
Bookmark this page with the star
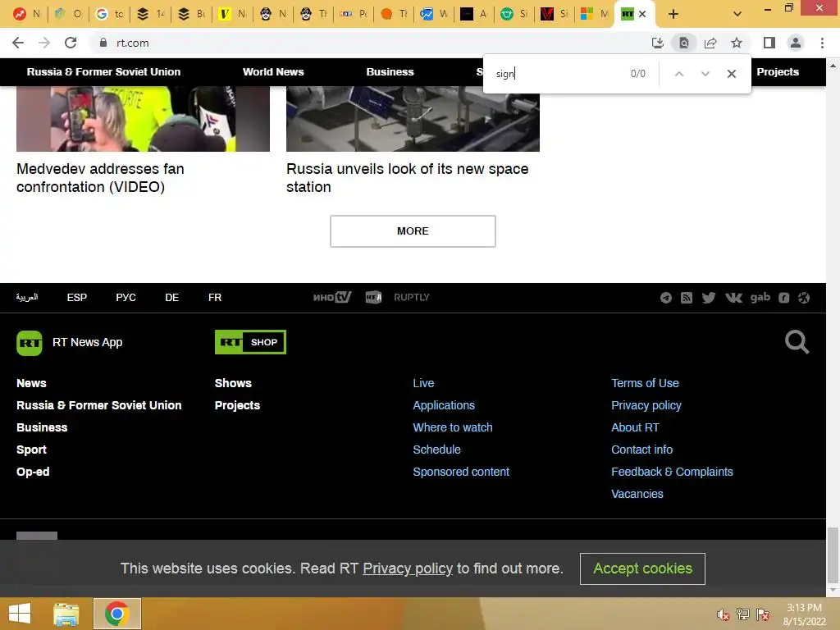click(x=737, y=43)
